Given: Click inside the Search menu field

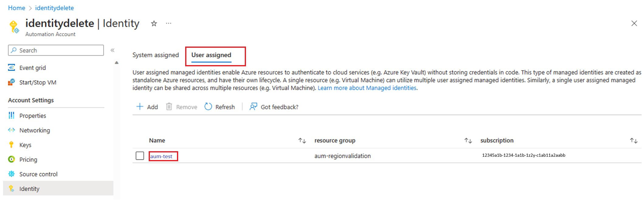Looking at the screenshot, I should (x=56, y=50).
